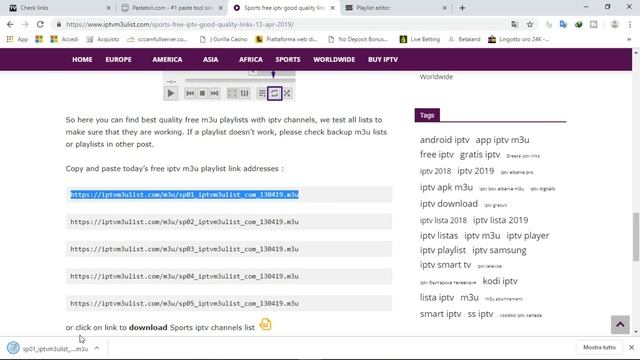Click the orange download icon after channels list
This screenshot has width=640, height=360.
[265, 324]
